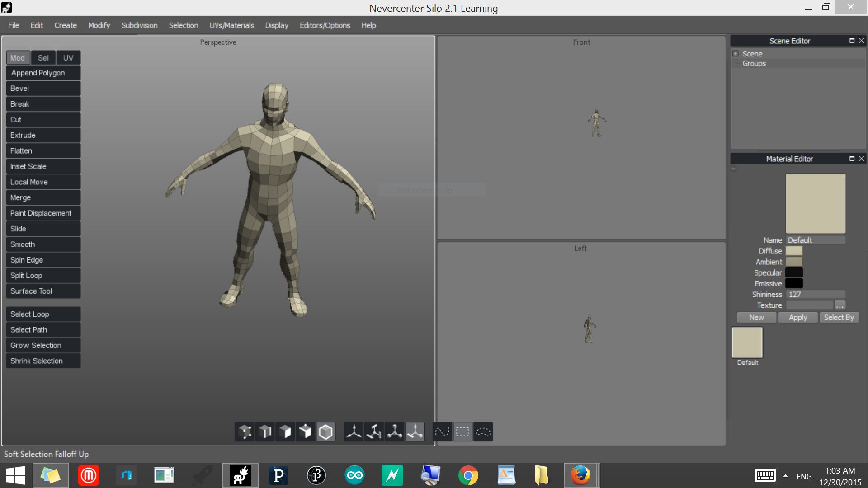Open the Help menu
Image resolution: width=868 pixels, height=488 pixels.
[368, 25]
